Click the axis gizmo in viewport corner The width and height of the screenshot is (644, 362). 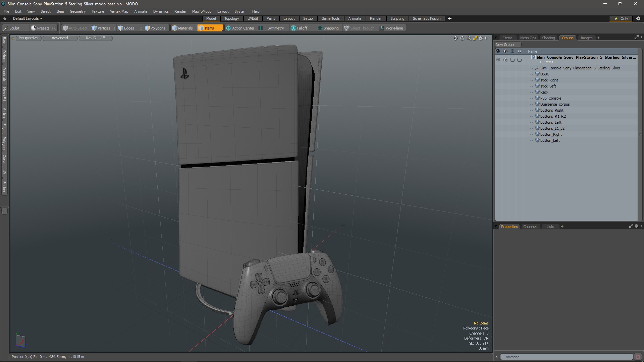tap(20, 341)
